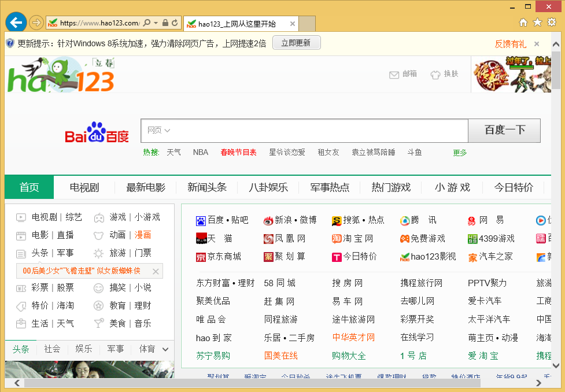Open the 反馈有礼 feedback link
The height and width of the screenshot is (392, 565).
pyautogui.click(x=510, y=44)
